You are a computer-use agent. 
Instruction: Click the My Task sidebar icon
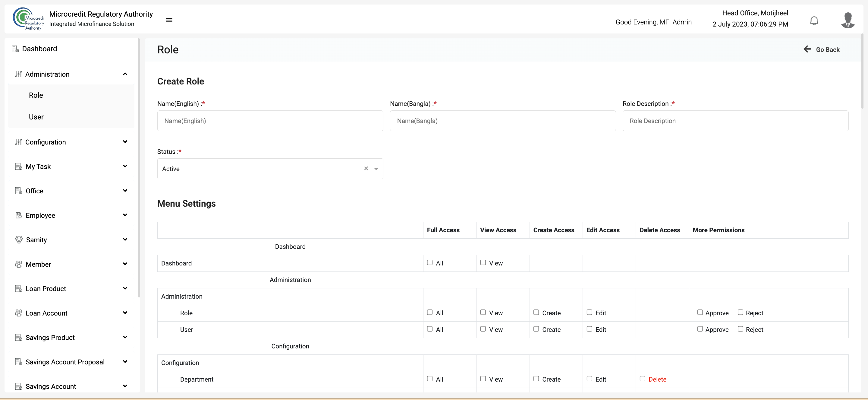pyautogui.click(x=19, y=167)
